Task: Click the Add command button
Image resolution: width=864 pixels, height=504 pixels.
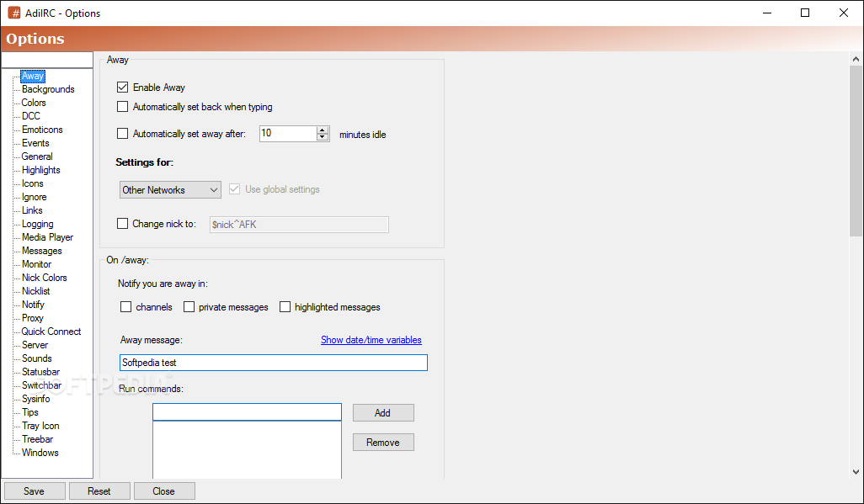Action: coord(383,412)
